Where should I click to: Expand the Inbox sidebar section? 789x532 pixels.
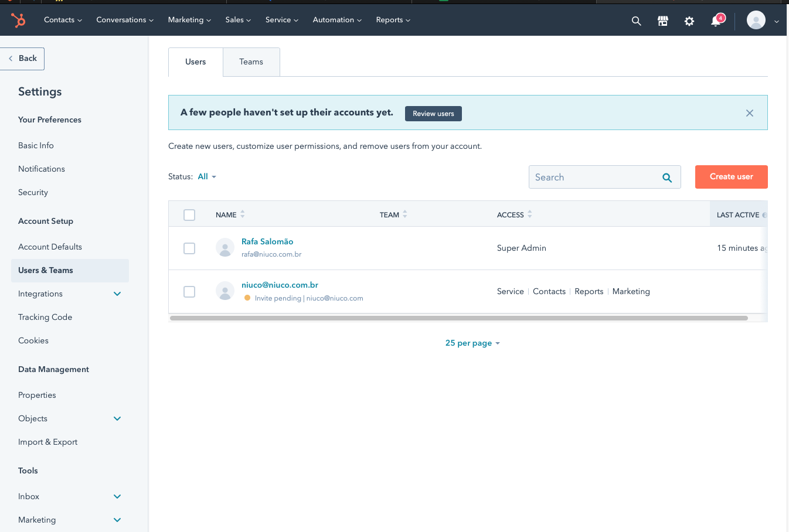click(117, 496)
